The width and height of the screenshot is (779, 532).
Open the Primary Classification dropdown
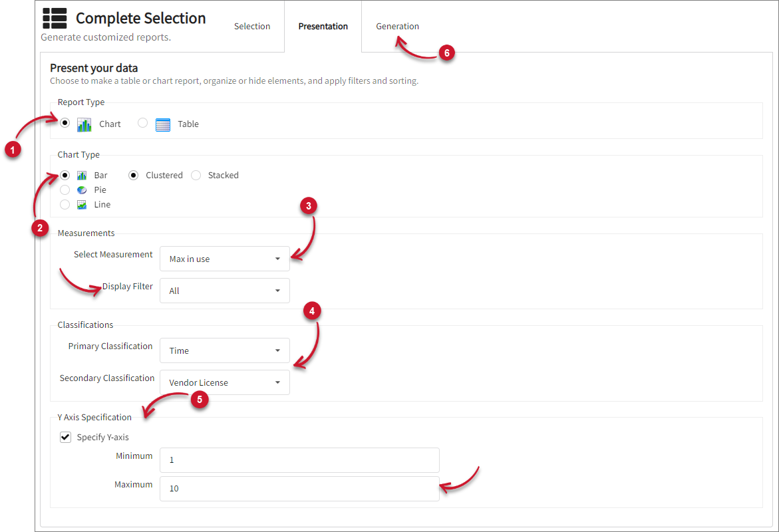coord(225,350)
